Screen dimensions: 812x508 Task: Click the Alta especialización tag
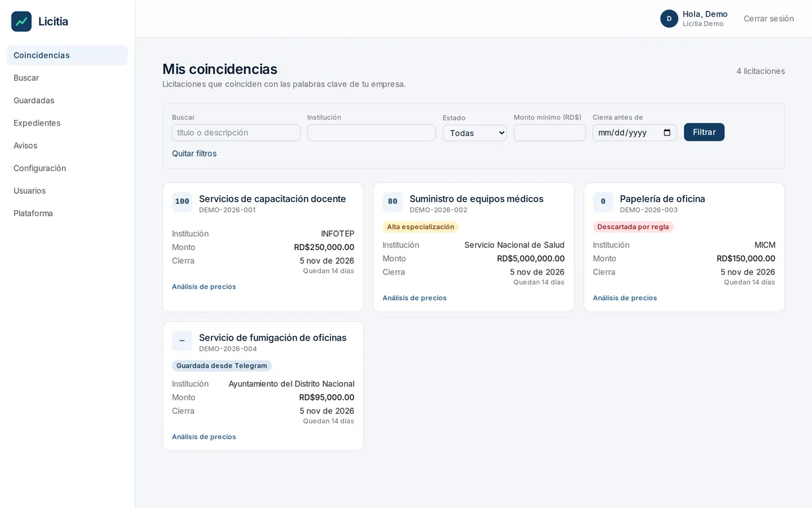pyautogui.click(x=420, y=227)
